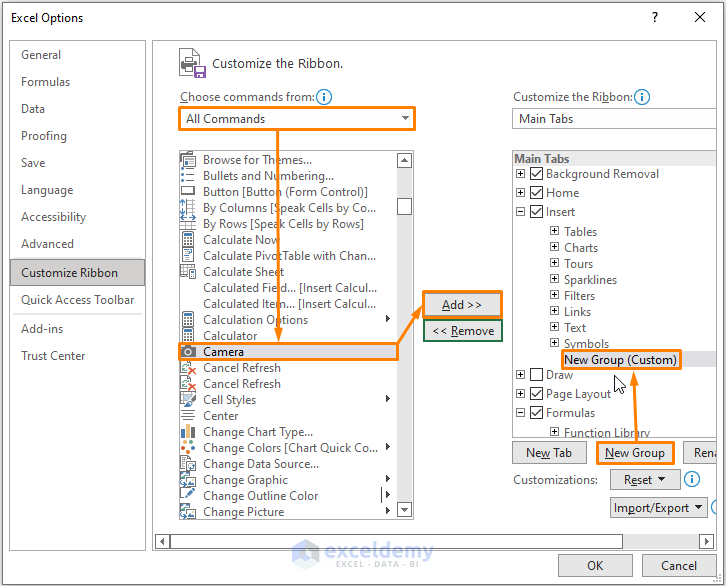The height and width of the screenshot is (586, 726).
Task: Collapse the Insert tab tree node
Action: 520,212
